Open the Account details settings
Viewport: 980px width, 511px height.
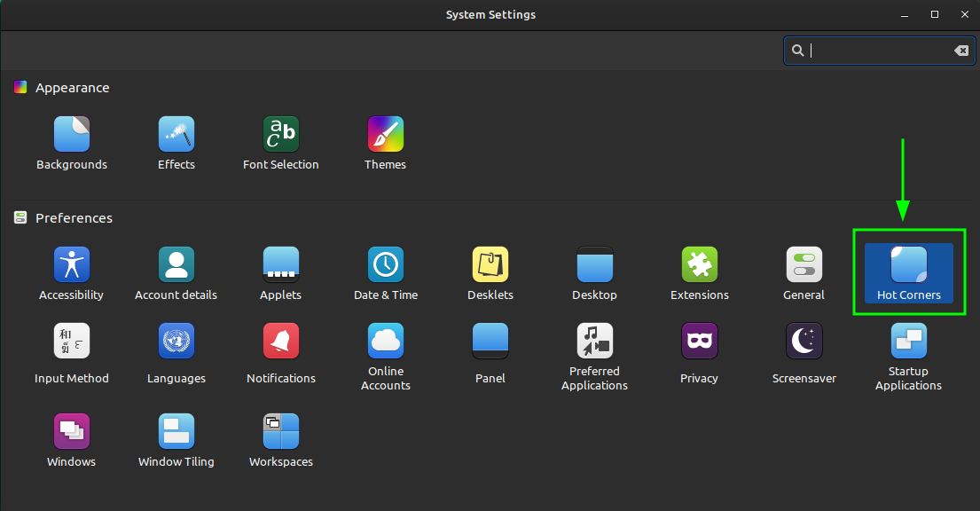pos(176,271)
